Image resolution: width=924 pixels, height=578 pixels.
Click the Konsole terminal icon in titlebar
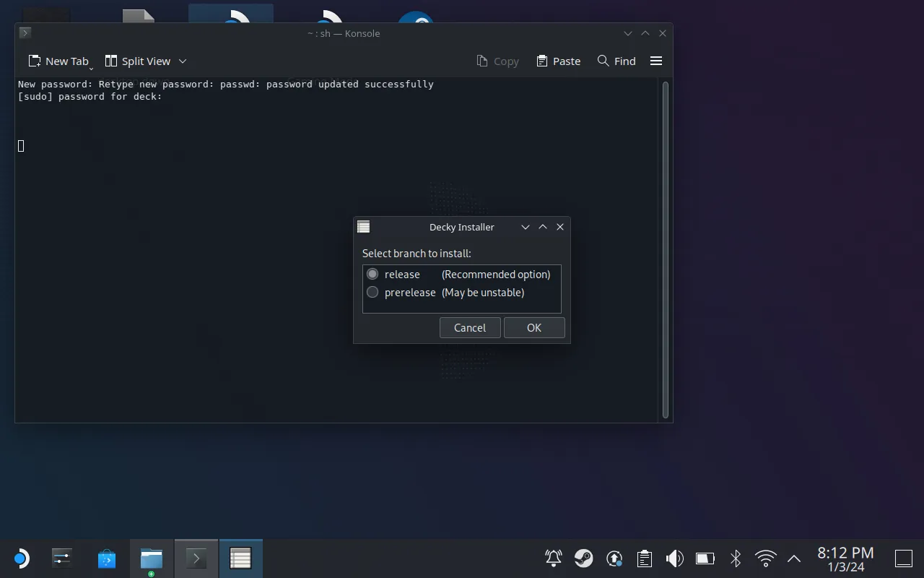pos(25,33)
